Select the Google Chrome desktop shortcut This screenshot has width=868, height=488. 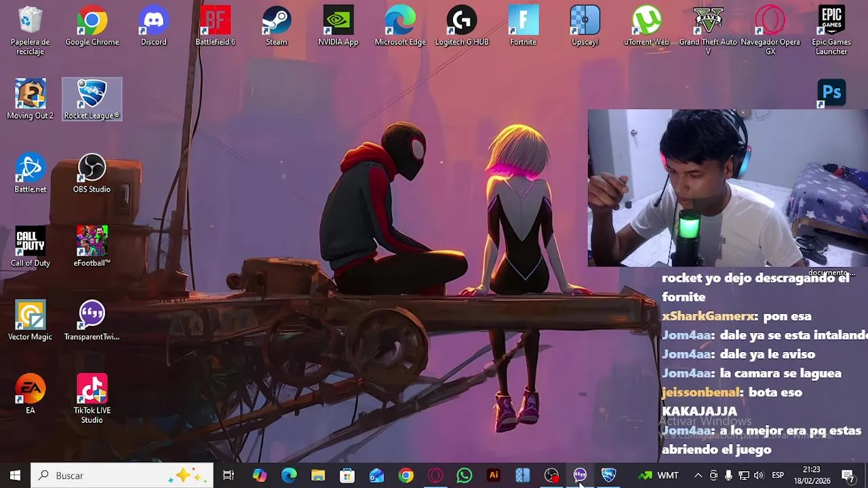[x=92, y=26]
